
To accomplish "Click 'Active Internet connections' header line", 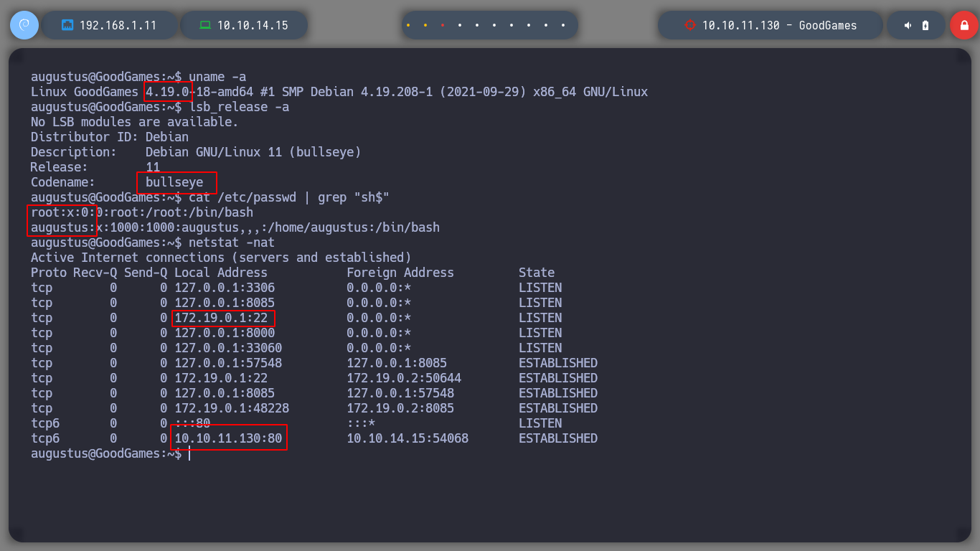I will coord(221,258).
